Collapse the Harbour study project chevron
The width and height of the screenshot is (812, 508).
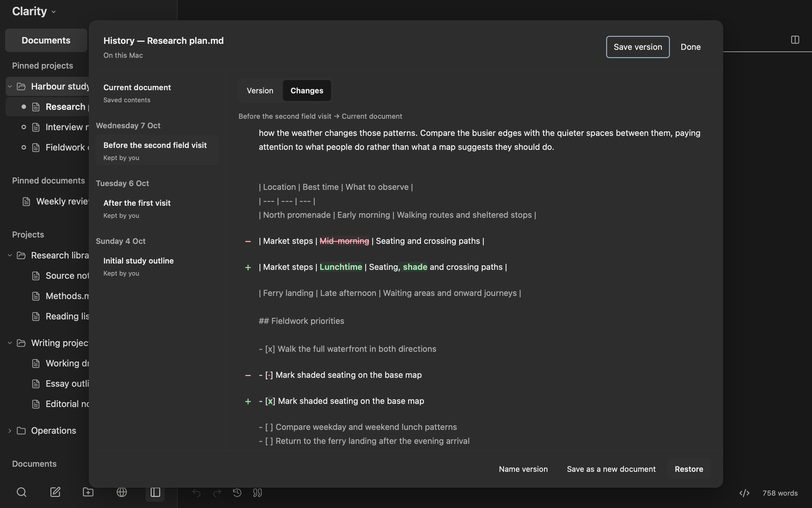[x=10, y=86]
